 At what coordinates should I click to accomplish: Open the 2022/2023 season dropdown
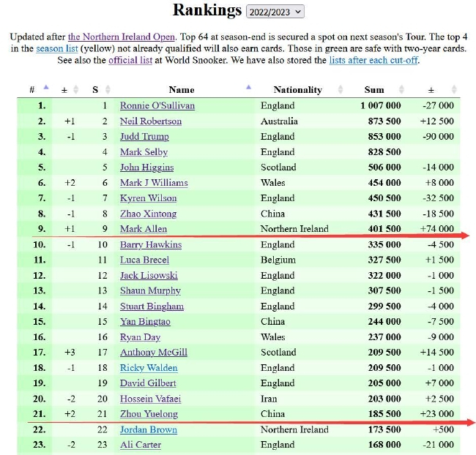click(275, 11)
